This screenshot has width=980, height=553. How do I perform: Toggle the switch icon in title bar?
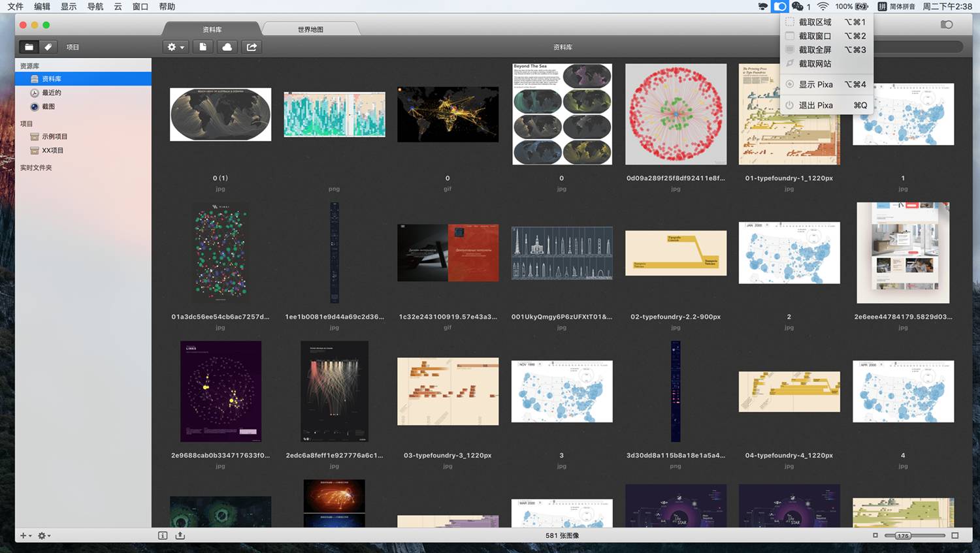(x=947, y=24)
